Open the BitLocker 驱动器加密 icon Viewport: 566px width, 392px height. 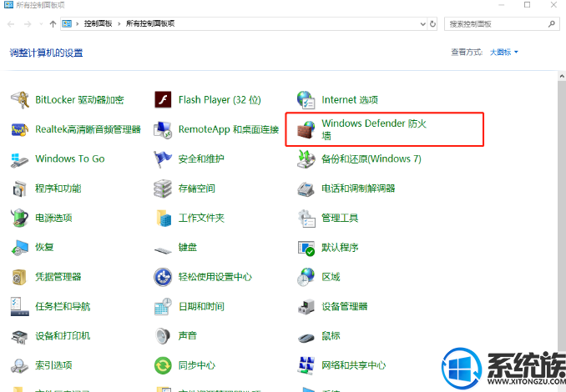pyautogui.click(x=19, y=100)
